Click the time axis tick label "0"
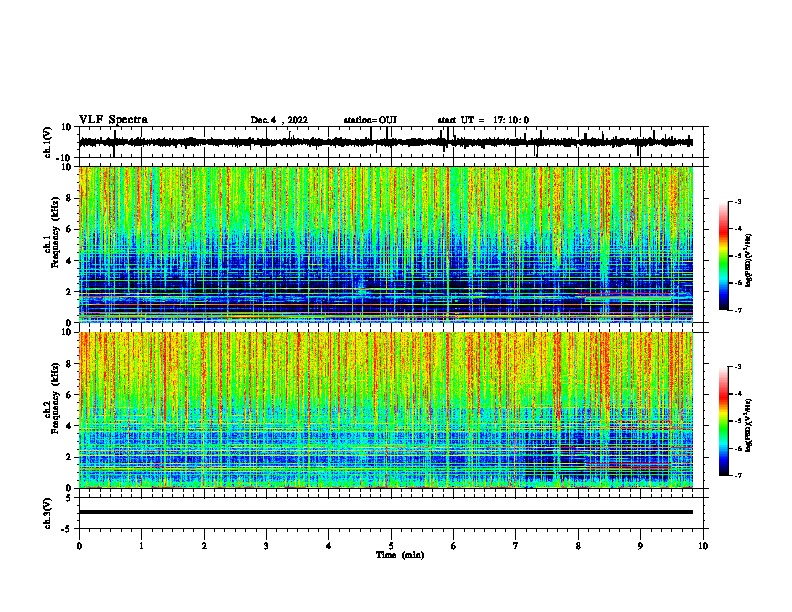Image resolution: width=792 pixels, height=612 pixels. 79,546
